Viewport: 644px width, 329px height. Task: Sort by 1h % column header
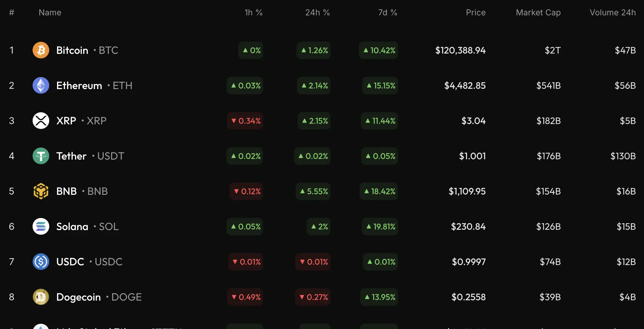click(253, 12)
